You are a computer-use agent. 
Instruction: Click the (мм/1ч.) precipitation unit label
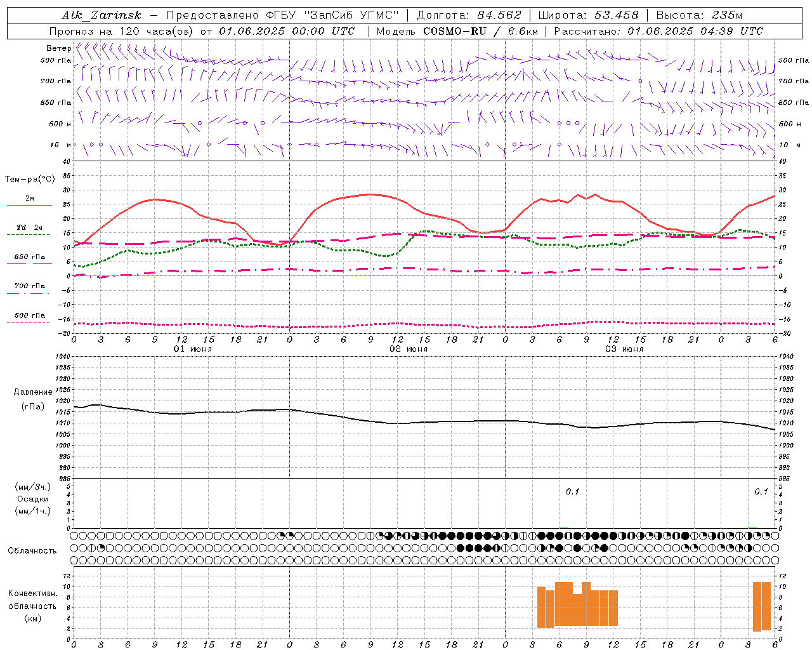(x=33, y=510)
